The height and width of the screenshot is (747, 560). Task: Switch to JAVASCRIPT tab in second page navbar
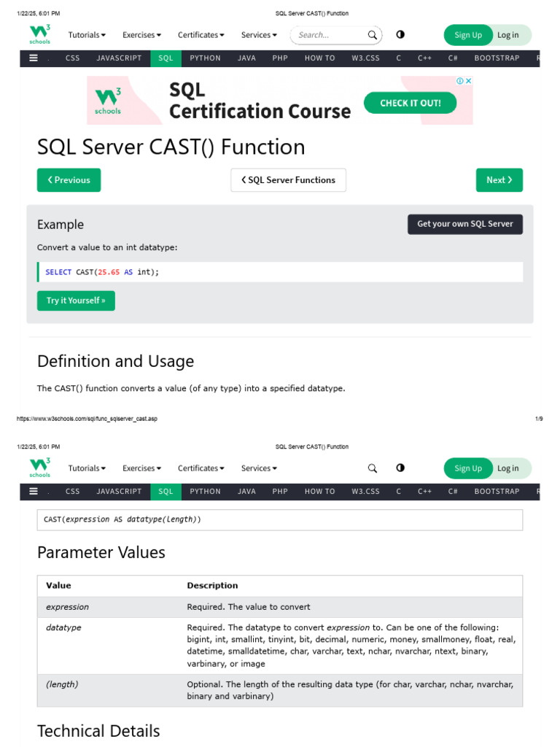[119, 492]
